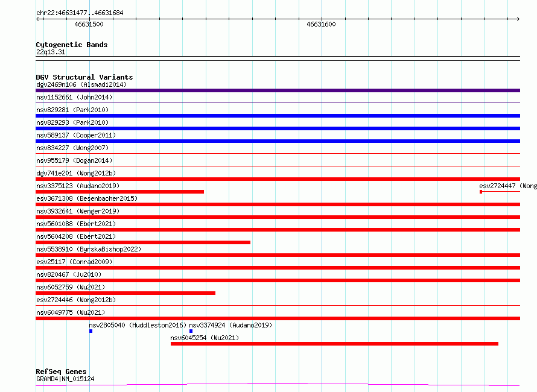Select the red bar under nsv6052759
537x392 pixels.
click(126, 293)
